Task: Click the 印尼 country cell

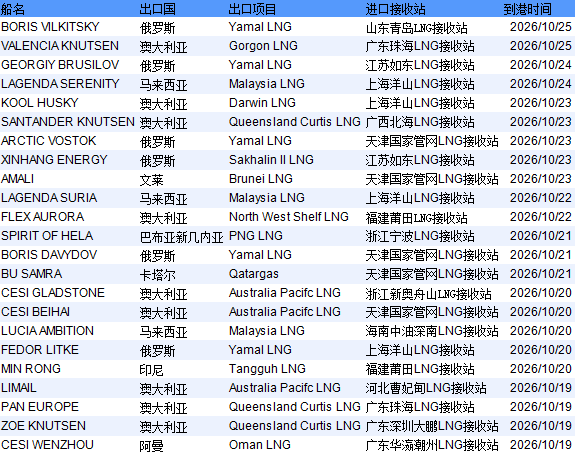Action: tap(151, 370)
